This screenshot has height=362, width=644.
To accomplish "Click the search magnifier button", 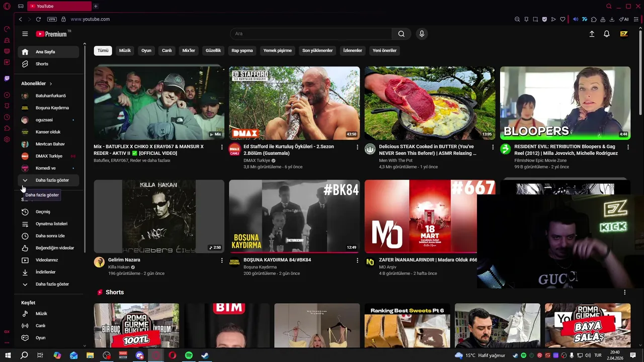I will coord(401,34).
